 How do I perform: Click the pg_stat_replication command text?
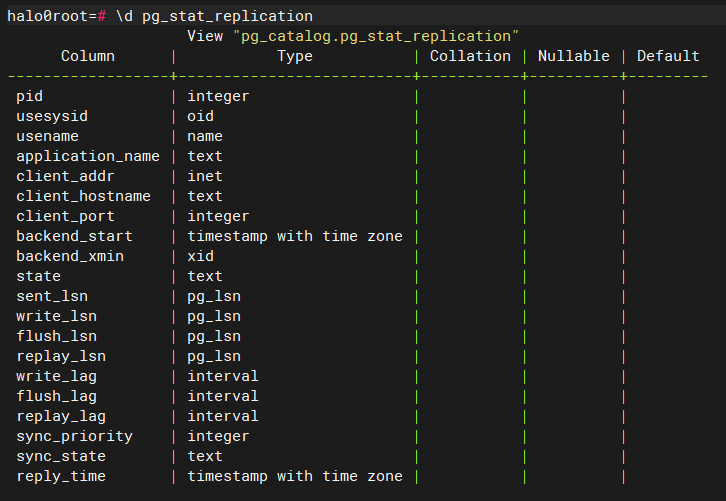click(x=227, y=16)
